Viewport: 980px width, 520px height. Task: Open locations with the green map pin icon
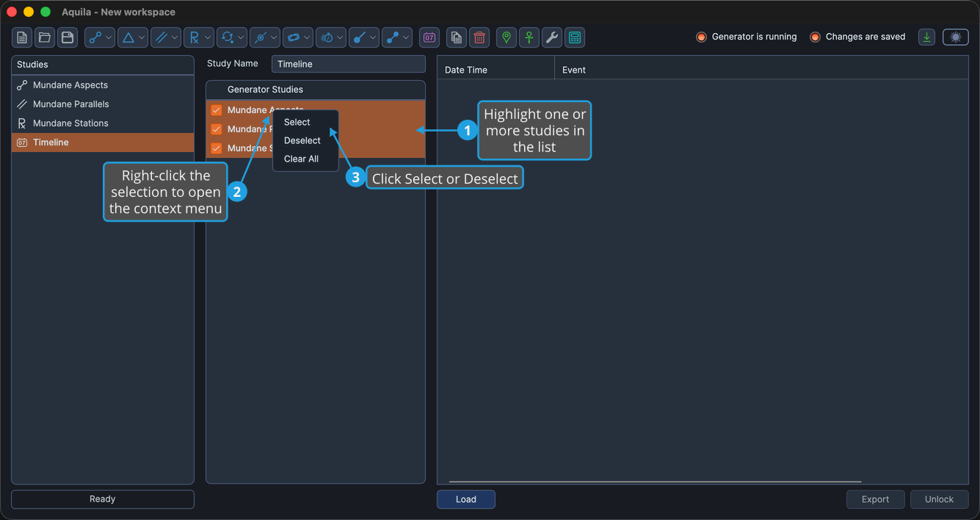coord(507,37)
